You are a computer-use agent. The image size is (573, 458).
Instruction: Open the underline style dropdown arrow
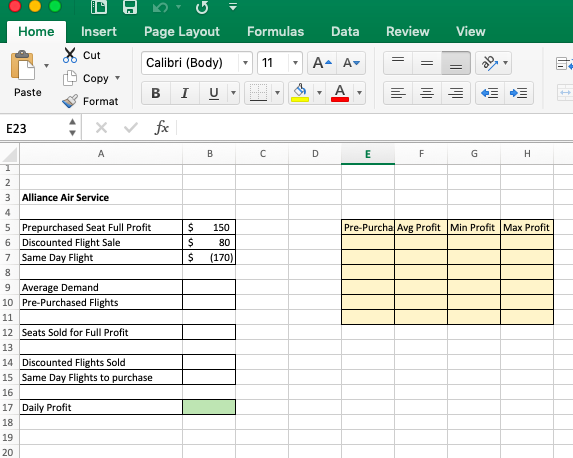(x=233, y=93)
